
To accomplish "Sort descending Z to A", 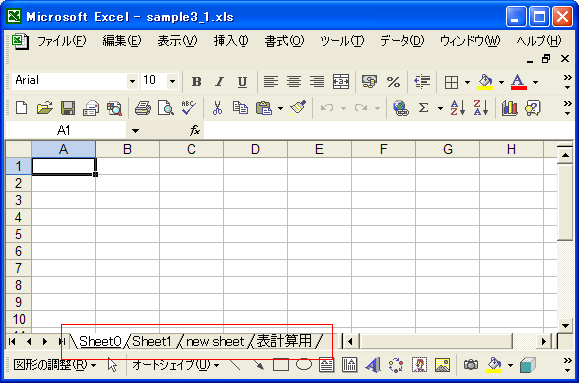I will [x=481, y=108].
